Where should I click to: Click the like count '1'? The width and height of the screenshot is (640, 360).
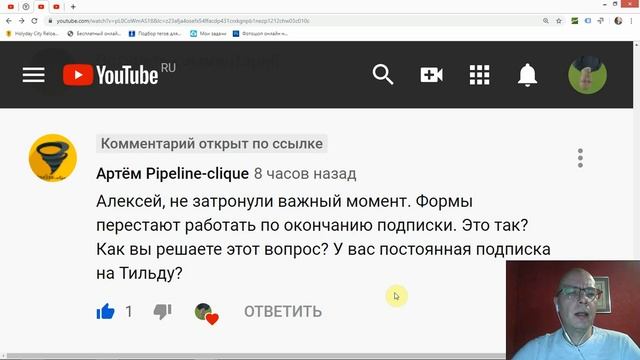click(129, 312)
